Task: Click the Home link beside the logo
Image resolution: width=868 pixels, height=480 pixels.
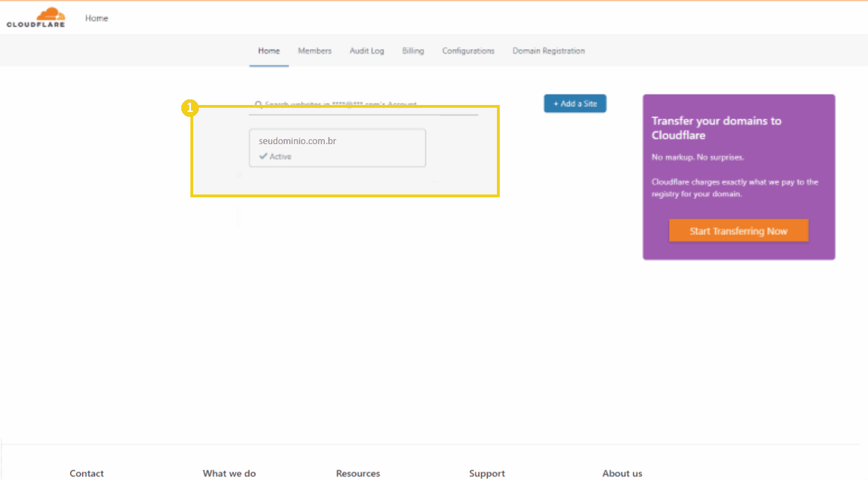Action: coord(97,18)
